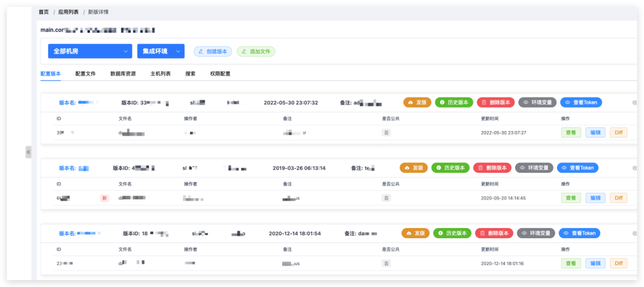Viewport: 644px width, 287px height.
Task: Click the red 新 tag
Action: coord(104,198)
